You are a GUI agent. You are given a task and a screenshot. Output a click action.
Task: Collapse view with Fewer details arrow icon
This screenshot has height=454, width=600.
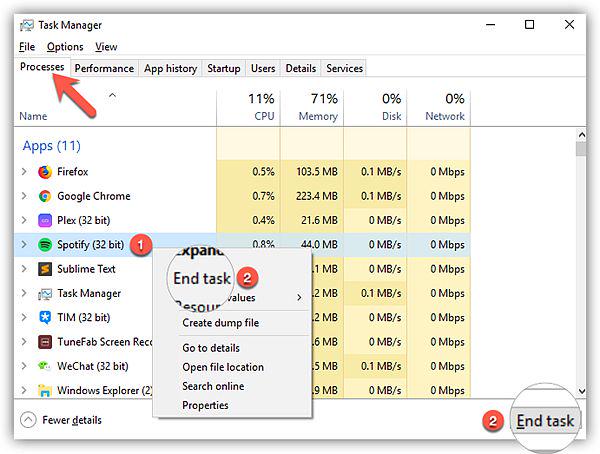point(28,420)
